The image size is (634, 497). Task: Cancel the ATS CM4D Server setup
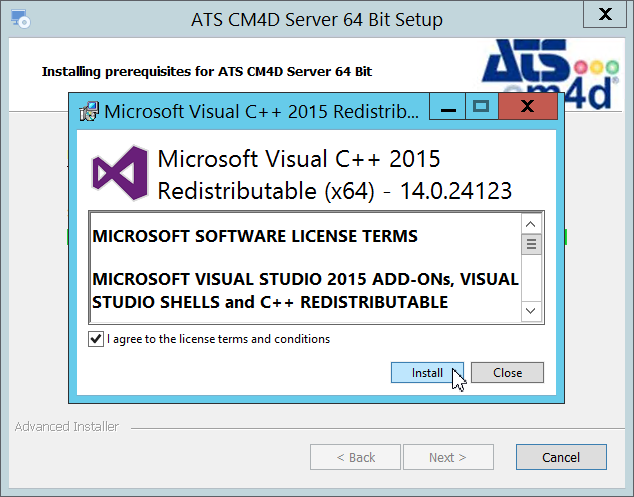tap(561, 457)
